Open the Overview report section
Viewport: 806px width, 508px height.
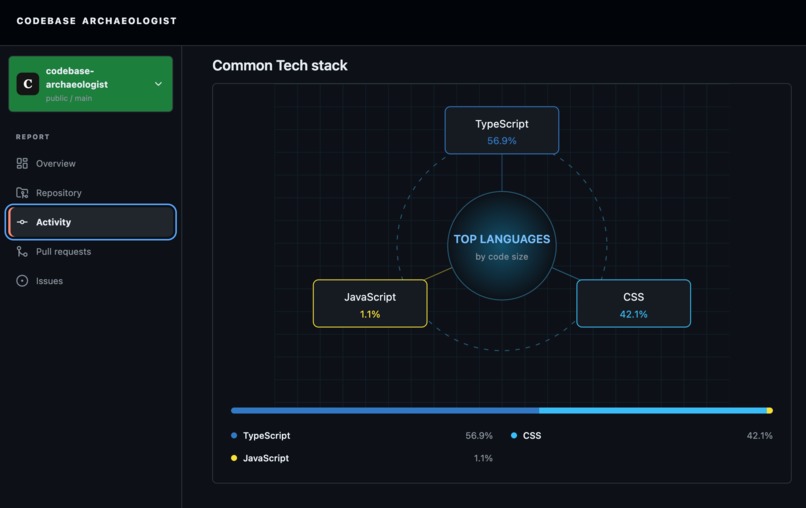[90, 164]
